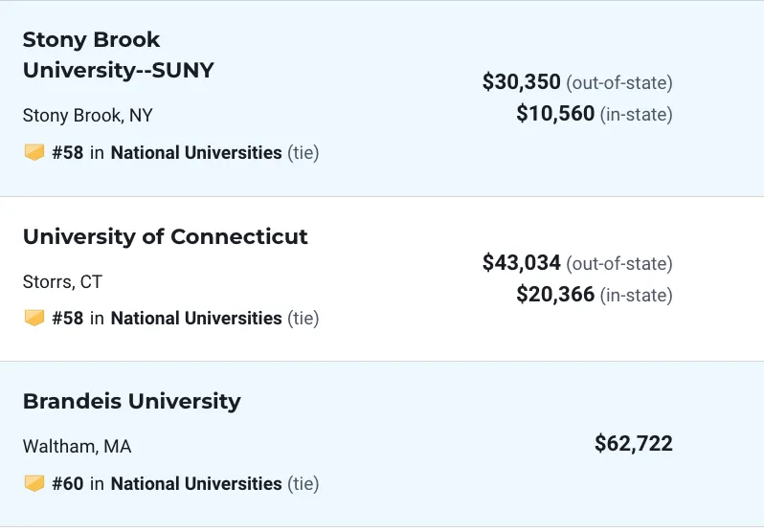The height and width of the screenshot is (532, 764).
Task: Open the University of Connecticut school link
Action: point(166,236)
